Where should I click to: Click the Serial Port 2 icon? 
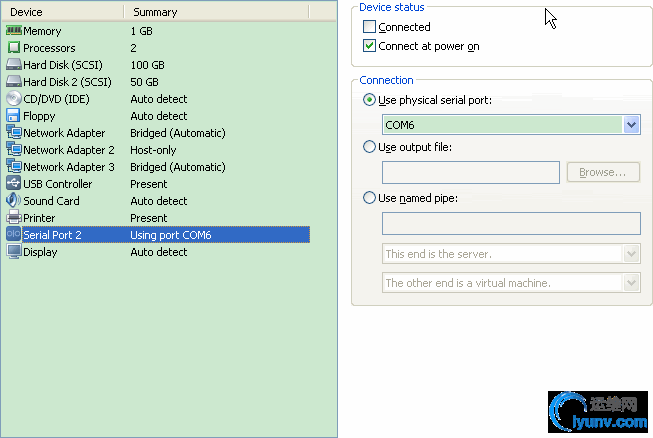[14, 234]
